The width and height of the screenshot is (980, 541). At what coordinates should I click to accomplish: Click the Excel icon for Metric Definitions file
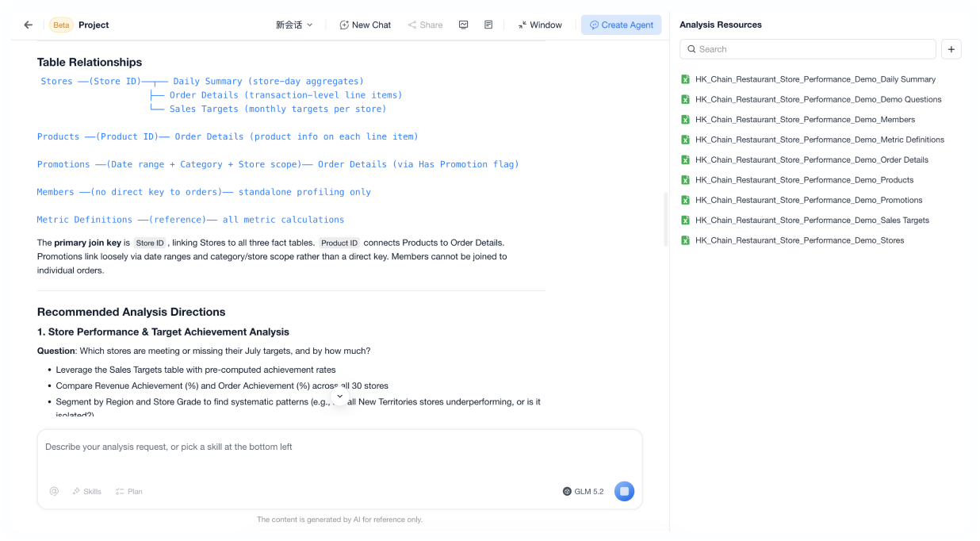pos(685,140)
